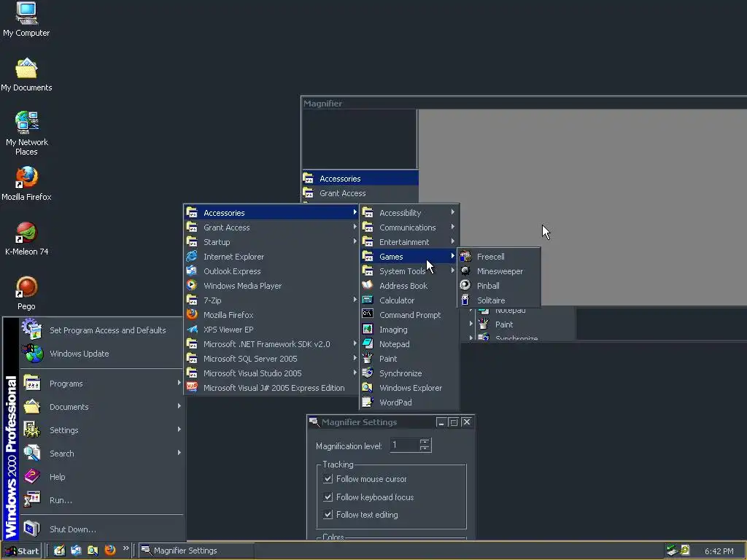Show more quick launch icons chevron

pos(125,548)
